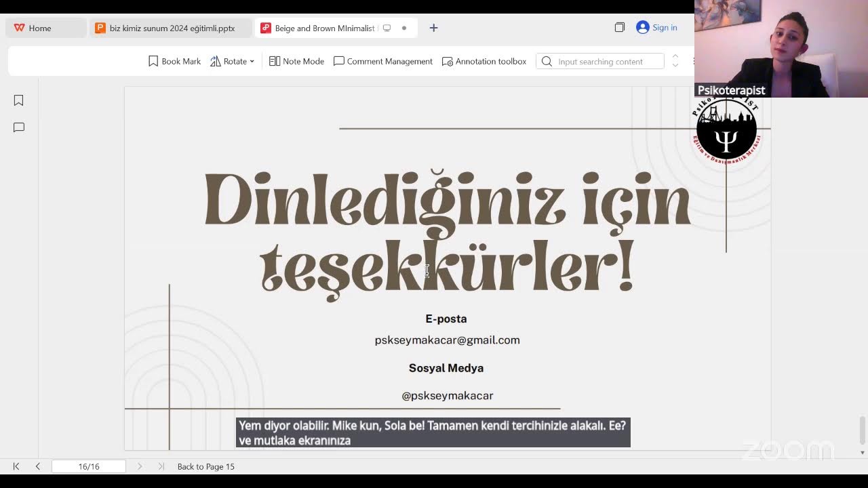Click Book Mark in the toolbar
This screenshot has width=868, height=488.
(174, 61)
